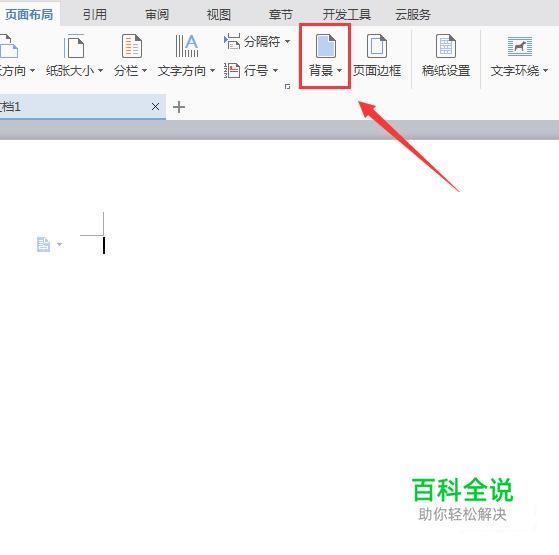The height and width of the screenshot is (555, 559).
Task: Expand the paragraph layout icon arrow
Action: click(60, 245)
